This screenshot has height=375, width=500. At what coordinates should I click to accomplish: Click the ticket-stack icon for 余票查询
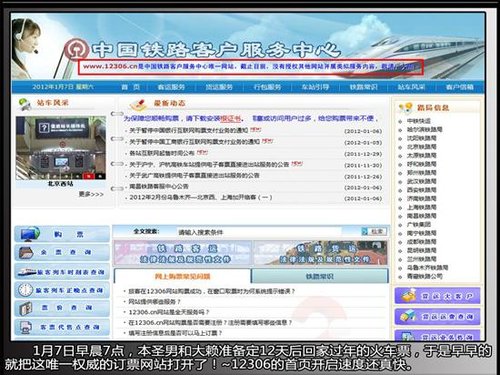(x=26, y=252)
